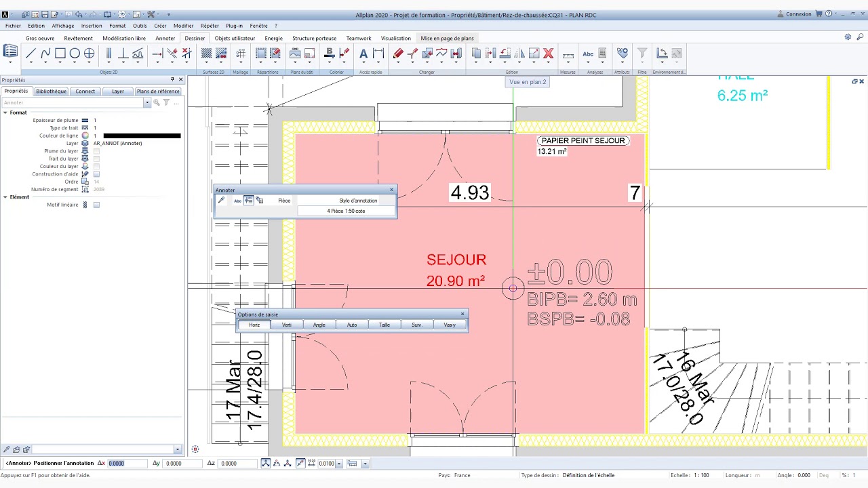Click the Δy coordinate input field
Viewport: 868px width, 488px height.
[x=182, y=464]
